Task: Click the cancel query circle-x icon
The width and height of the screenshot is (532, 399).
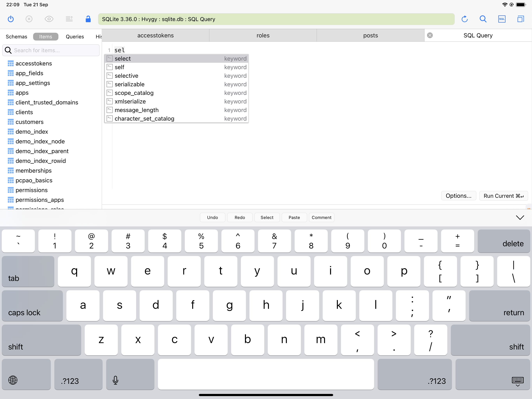Action: click(29, 19)
